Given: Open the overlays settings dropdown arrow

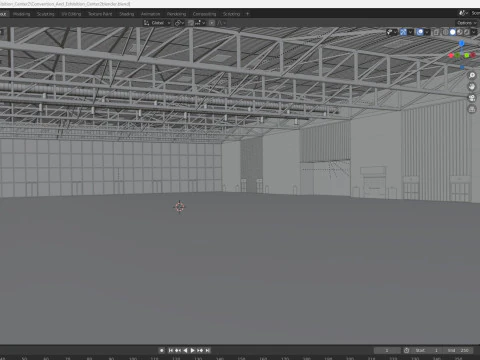Looking at the screenshot, I should [x=427, y=32].
